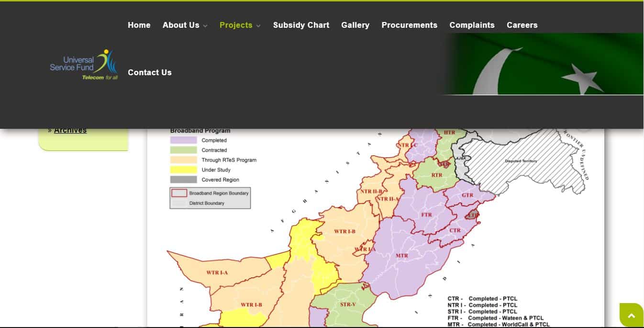Screen dimensions: 644x328
Task: Click the Through RTeS Program label
Action: tap(229, 160)
